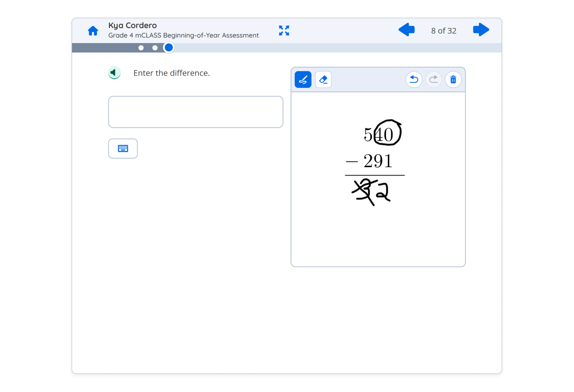This screenshot has height=392, width=574.
Task: Click the page indicator 8 of 32
Action: click(444, 31)
